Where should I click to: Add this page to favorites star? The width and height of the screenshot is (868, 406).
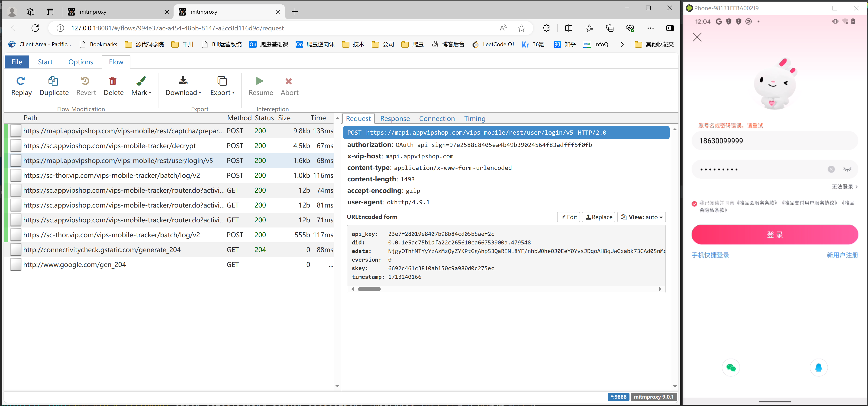pos(521,28)
